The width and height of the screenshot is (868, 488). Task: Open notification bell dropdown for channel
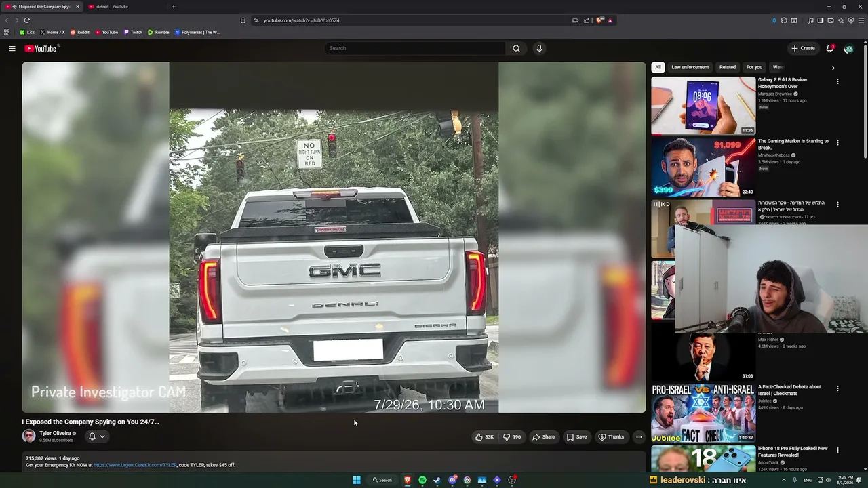[97, 436]
